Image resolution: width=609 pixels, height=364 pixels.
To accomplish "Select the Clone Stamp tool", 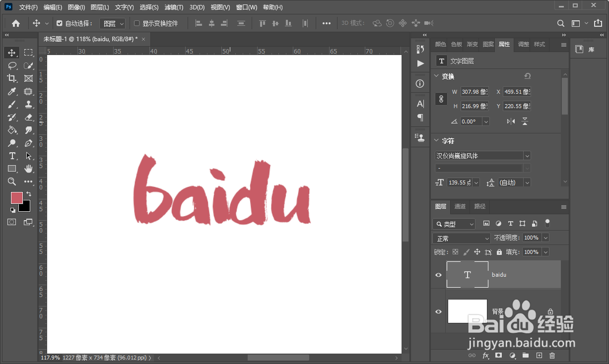I will 28,104.
